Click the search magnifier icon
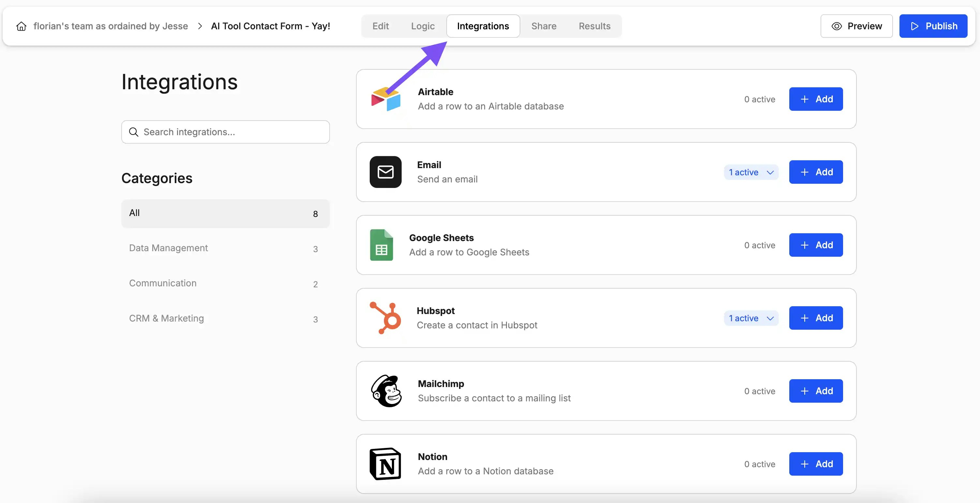The height and width of the screenshot is (503, 980). tap(134, 132)
